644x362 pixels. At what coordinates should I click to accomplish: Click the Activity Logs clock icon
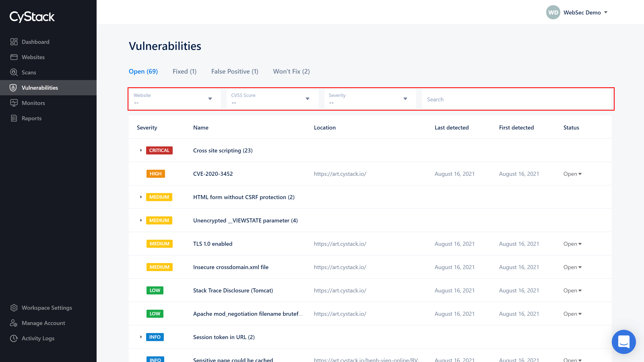pos(14,338)
